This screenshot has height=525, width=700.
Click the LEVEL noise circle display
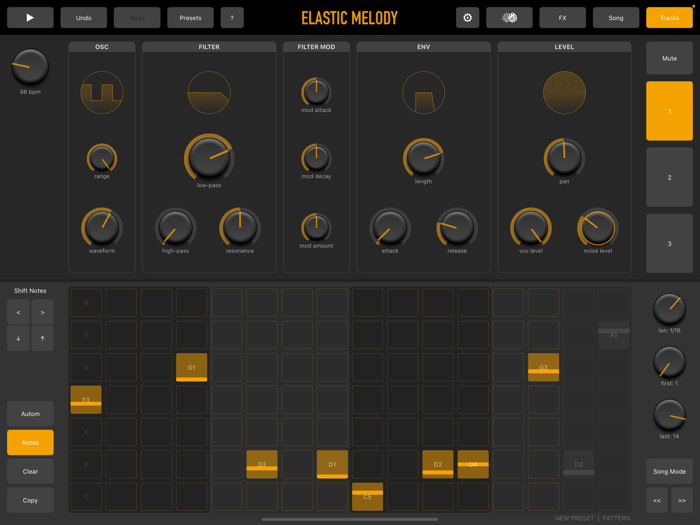(x=564, y=92)
